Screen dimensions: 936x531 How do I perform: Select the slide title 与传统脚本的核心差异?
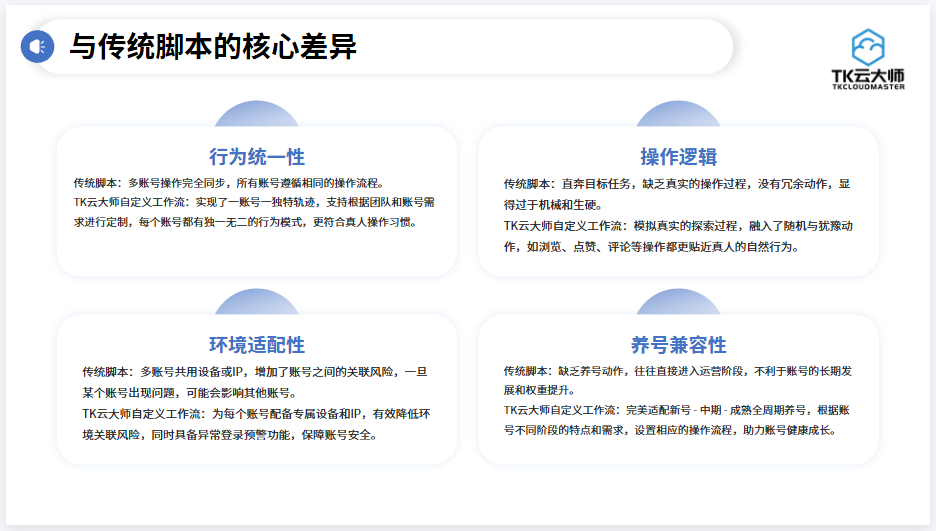pyautogui.click(x=213, y=47)
